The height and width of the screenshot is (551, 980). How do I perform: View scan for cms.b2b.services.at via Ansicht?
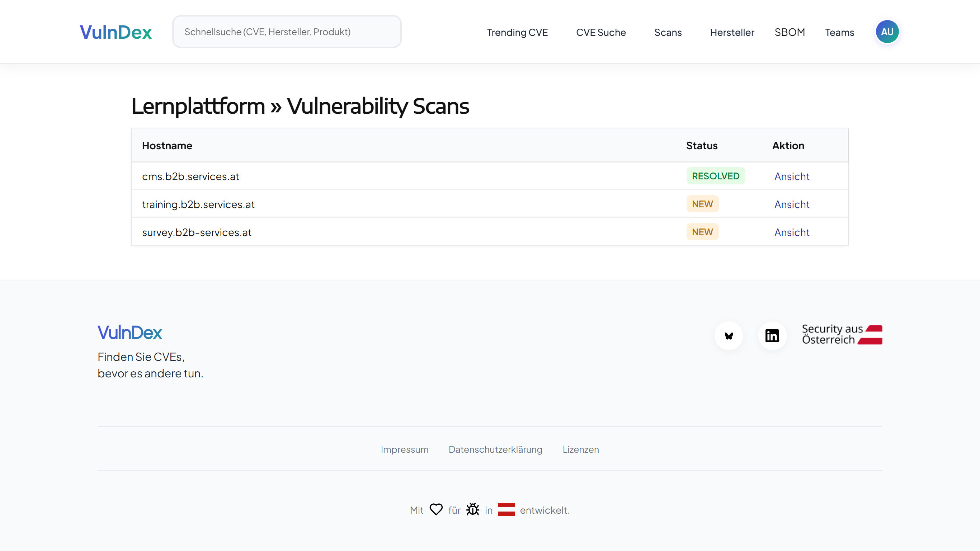[x=792, y=176]
